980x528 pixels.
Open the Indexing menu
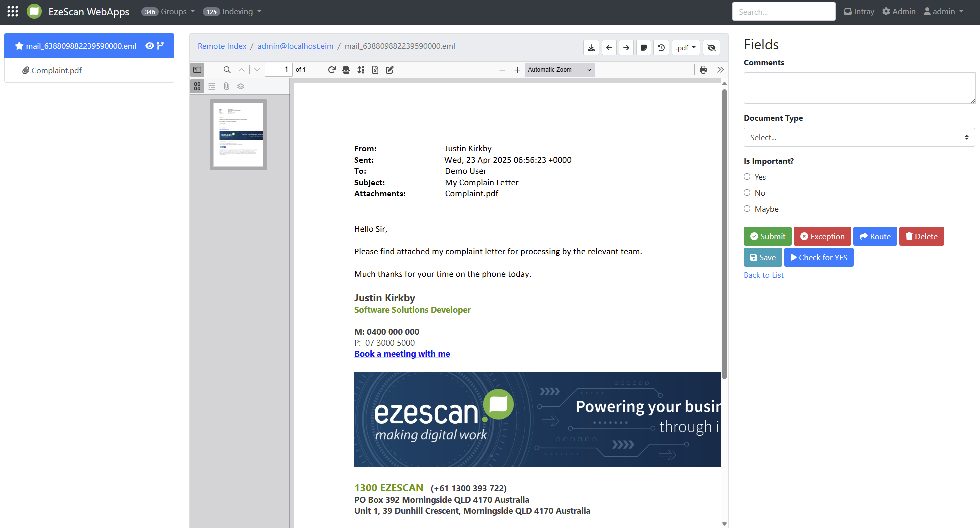point(232,12)
